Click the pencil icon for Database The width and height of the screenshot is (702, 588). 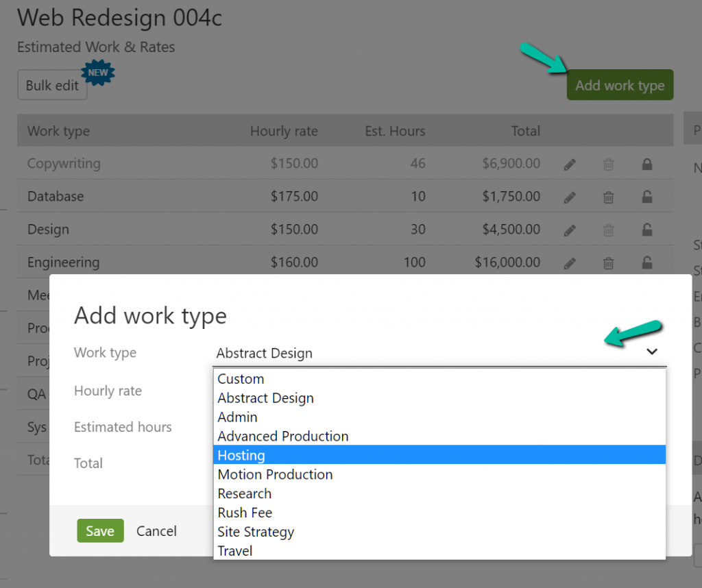point(570,197)
